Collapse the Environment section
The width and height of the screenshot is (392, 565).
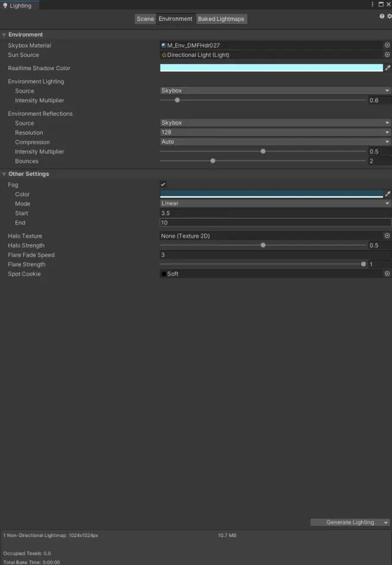pyautogui.click(x=4, y=35)
